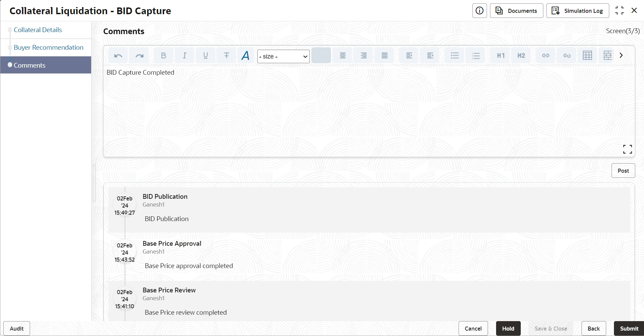Cancel the BID Capture task
The width and height of the screenshot is (644, 336).
473,329
